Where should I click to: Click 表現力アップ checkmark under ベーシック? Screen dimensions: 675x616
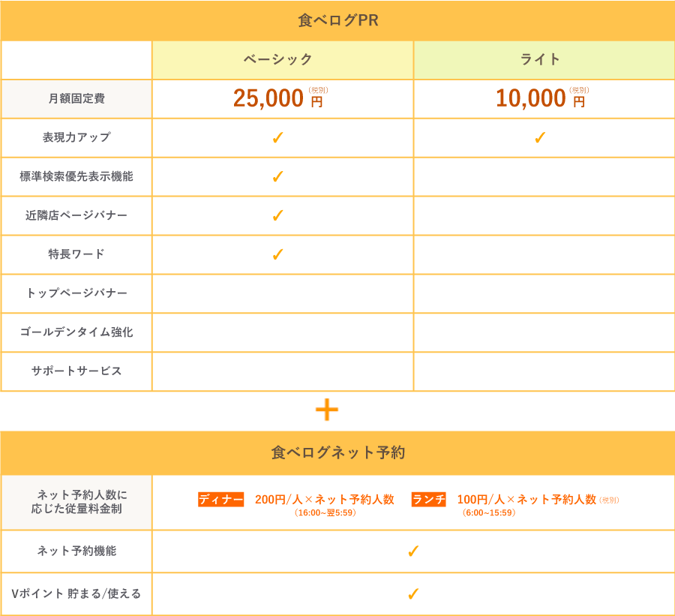278,138
